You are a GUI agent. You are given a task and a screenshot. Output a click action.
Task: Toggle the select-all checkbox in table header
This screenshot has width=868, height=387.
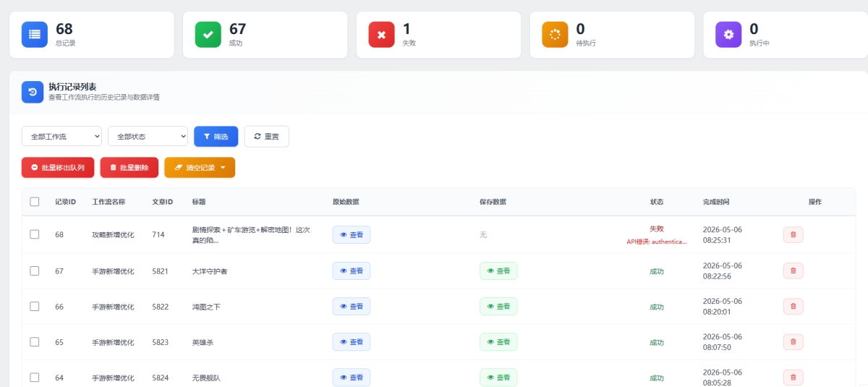[35, 202]
